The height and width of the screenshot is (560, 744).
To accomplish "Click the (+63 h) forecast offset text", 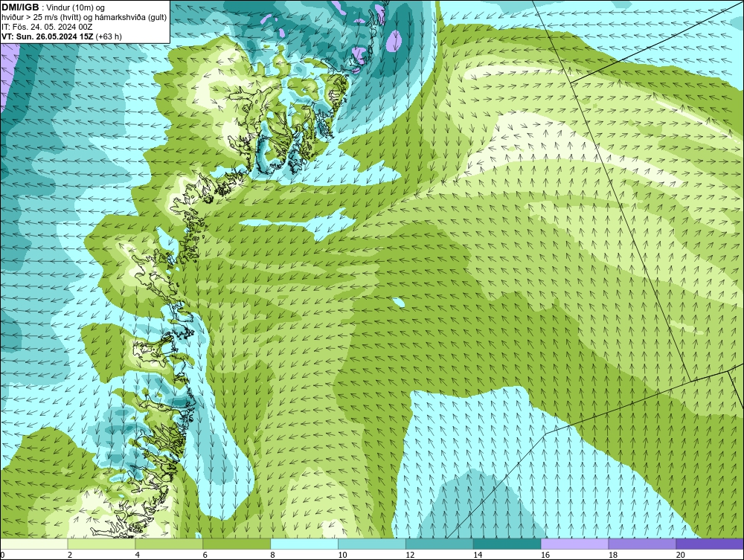I will [109, 36].
